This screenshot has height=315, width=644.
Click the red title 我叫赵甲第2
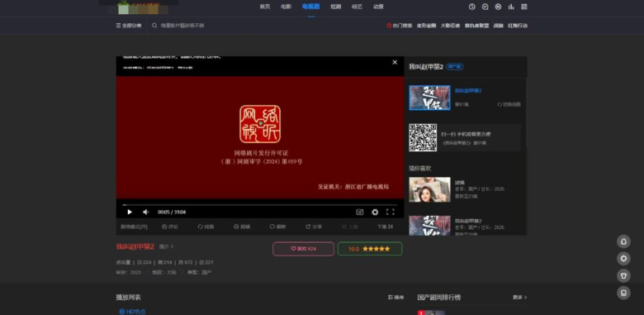pos(135,246)
